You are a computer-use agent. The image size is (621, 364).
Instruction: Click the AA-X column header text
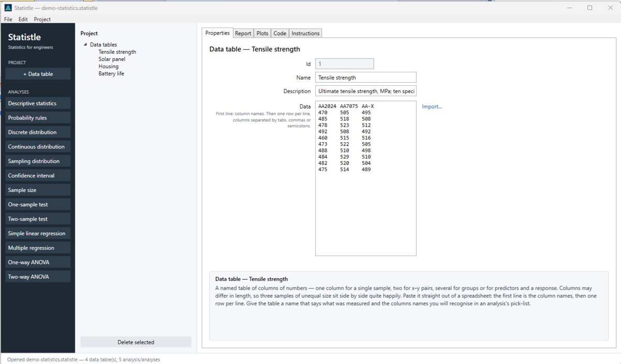pyautogui.click(x=368, y=107)
